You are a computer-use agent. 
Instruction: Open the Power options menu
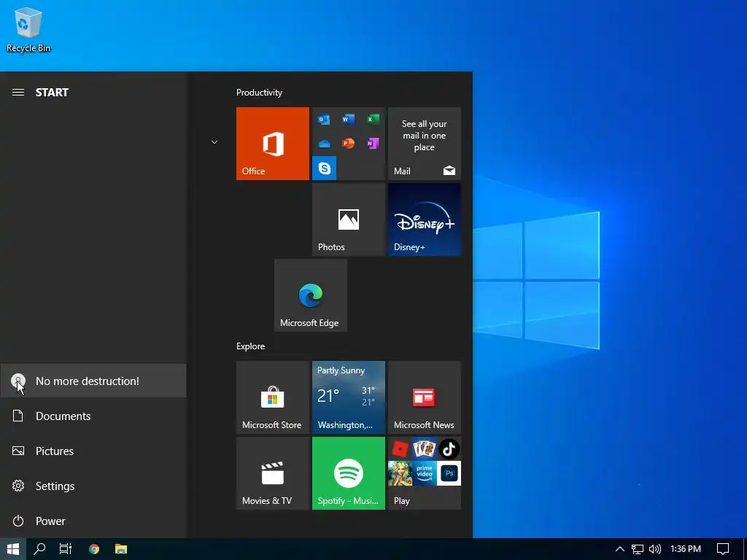click(93, 521)
